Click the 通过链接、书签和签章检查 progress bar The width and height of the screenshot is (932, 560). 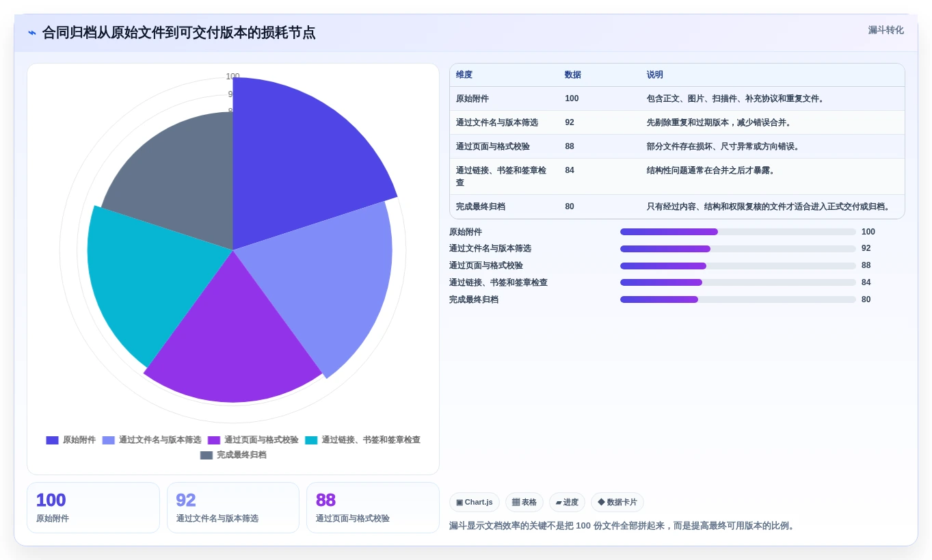click(738, 282)
